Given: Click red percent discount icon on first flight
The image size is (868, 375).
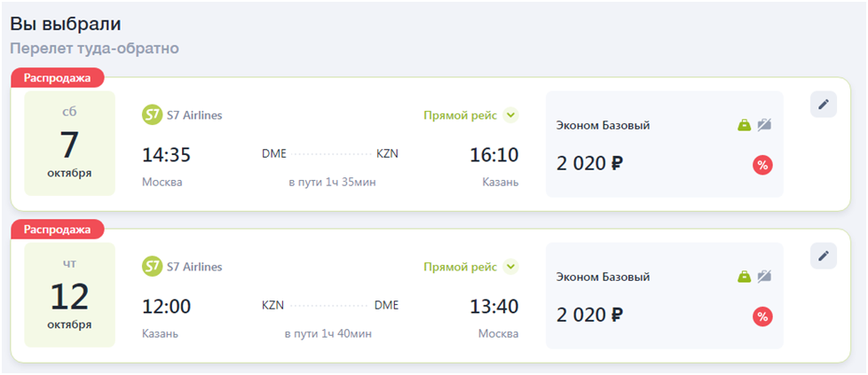Looking at the screenshot, I should pos(761,164).
